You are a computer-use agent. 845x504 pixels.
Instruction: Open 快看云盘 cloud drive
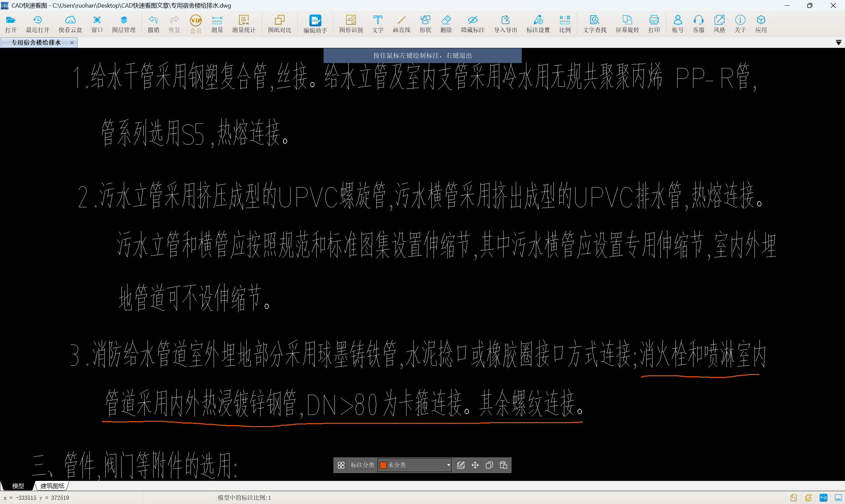(x=70, y=24)
